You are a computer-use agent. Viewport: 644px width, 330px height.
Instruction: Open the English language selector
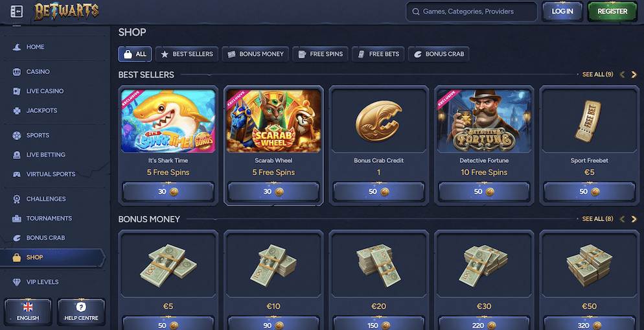click(x=28, y=312)
